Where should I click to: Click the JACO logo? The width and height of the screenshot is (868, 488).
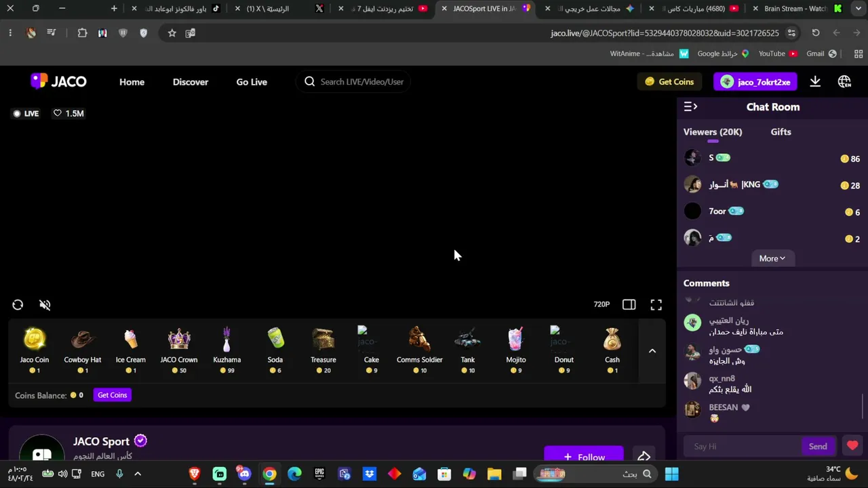pos(59,81)
